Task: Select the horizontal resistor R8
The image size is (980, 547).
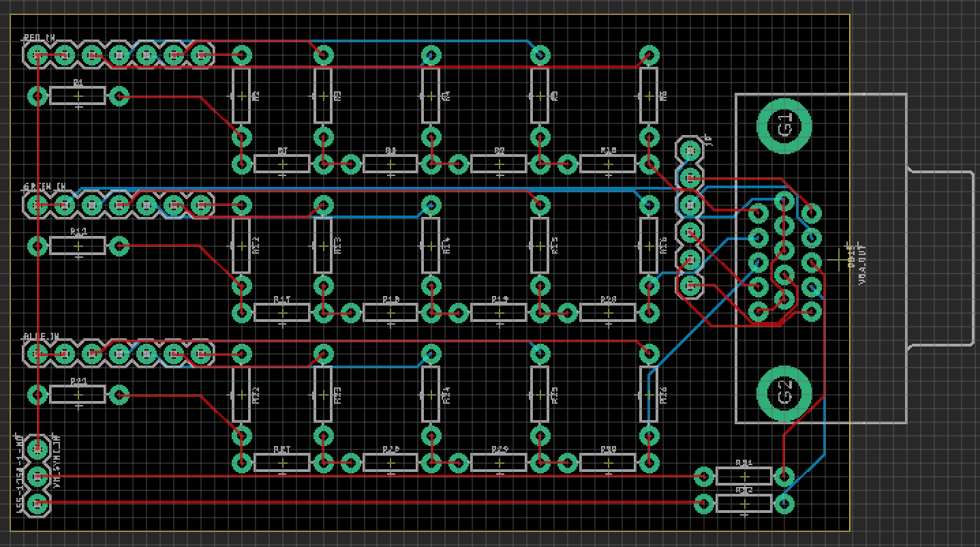Action: pyautogui.click(x=391, y=164)
